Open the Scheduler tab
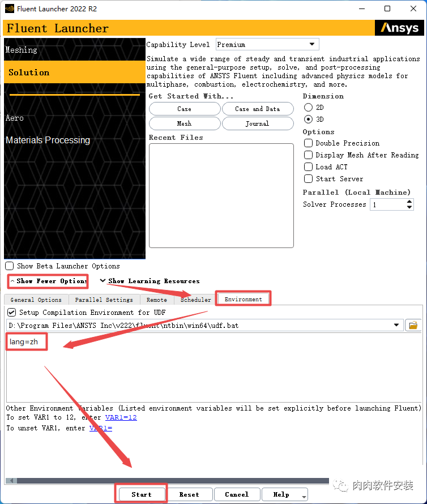 pos(195,300)
